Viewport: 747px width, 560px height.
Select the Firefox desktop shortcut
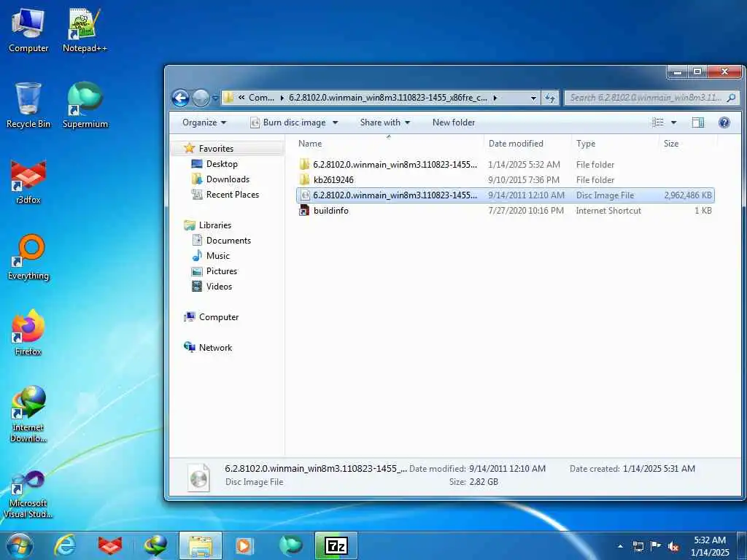point(28,332)
